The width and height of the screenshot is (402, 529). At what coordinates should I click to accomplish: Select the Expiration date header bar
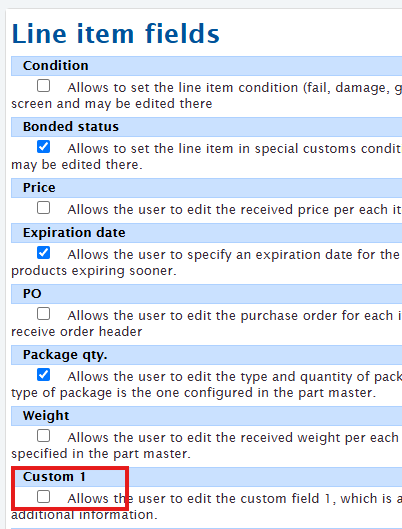point(206,233)
